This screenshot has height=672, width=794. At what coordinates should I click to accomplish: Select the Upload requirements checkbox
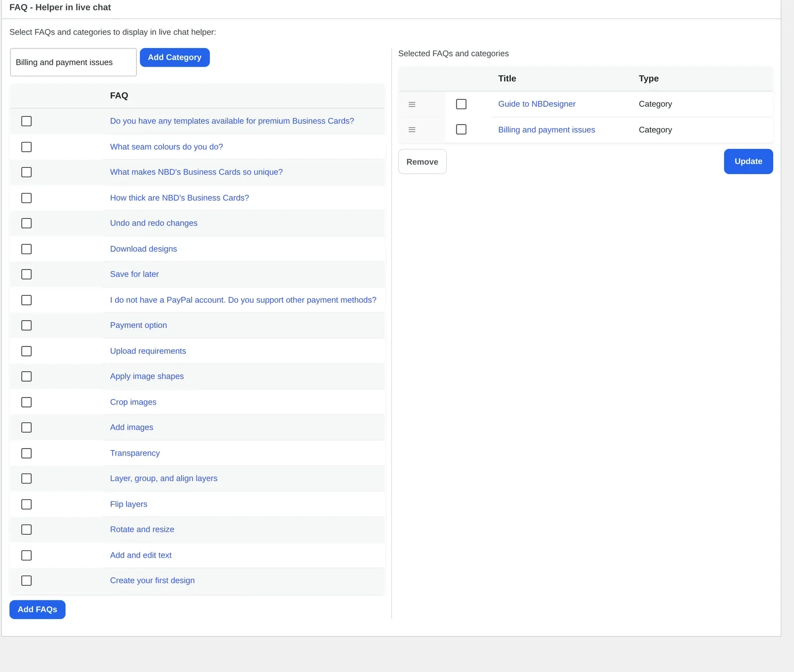click(27, 351)
